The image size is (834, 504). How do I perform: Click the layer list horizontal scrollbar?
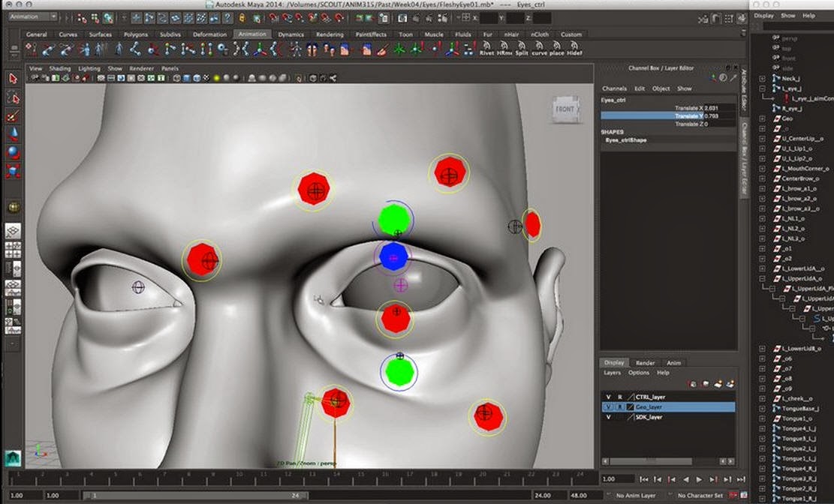(651, 461)
